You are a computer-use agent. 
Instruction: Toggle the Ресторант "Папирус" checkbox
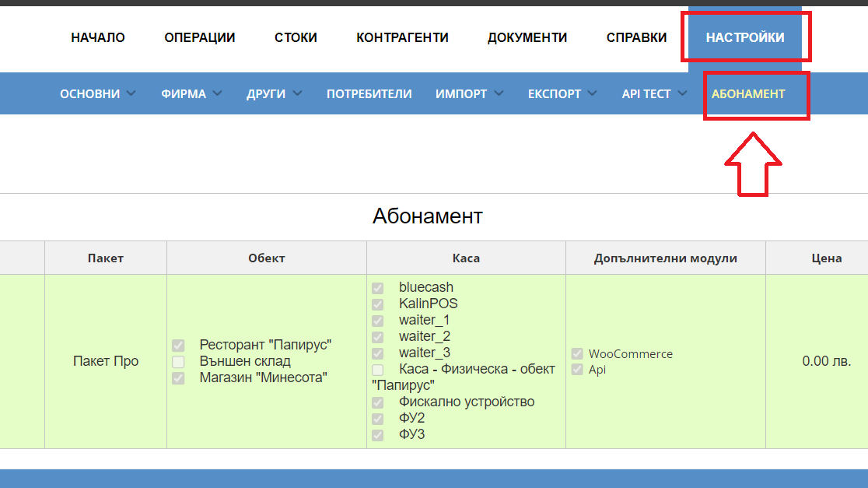click(178, 346)
